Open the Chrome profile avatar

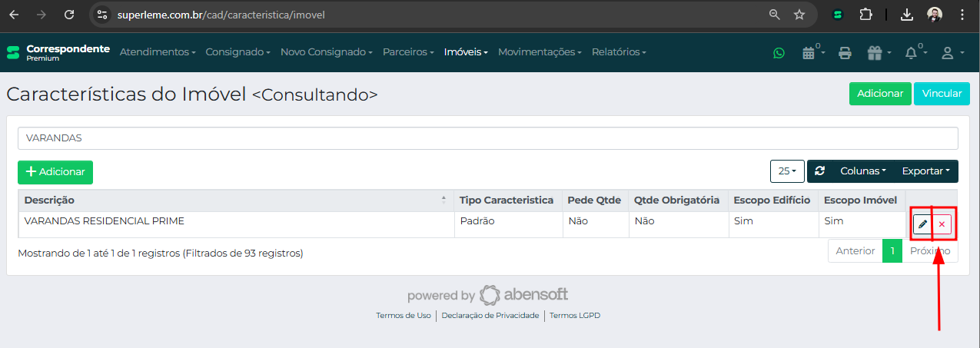(935, 15)
